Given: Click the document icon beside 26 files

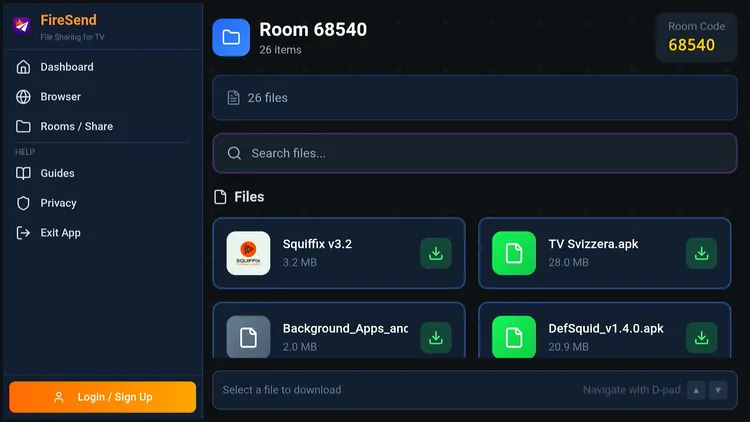Looking at the screenshot, I should [233, 98].
